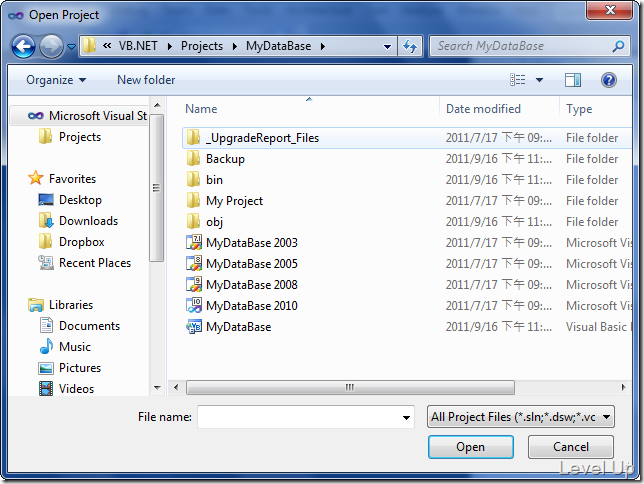This screenshot has height=484, width=644.
Task: Open the File name dropdown arrow
Action: pos(406,417)
